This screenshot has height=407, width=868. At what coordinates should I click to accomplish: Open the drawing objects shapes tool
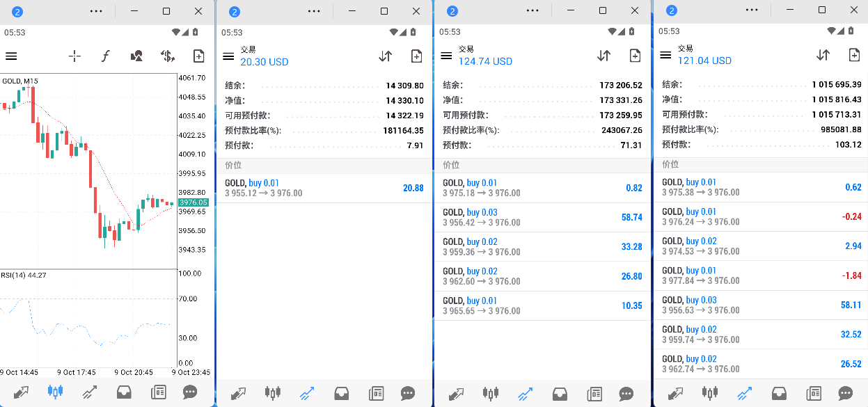pos(137,56)
